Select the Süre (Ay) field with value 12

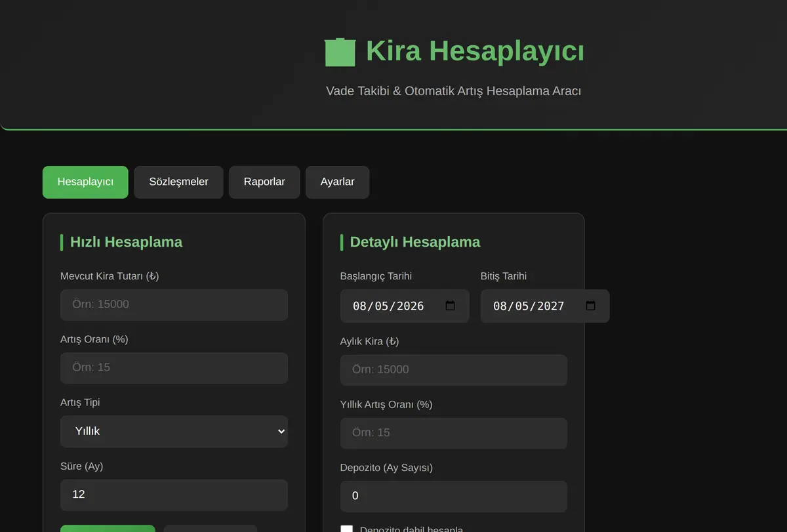(x=174, y=495)
